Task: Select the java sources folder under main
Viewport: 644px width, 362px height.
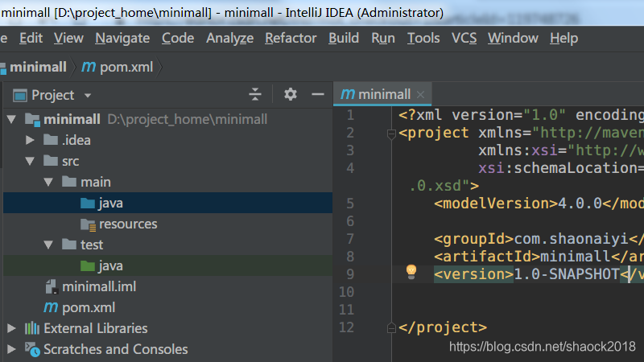Action: (168, 203)
